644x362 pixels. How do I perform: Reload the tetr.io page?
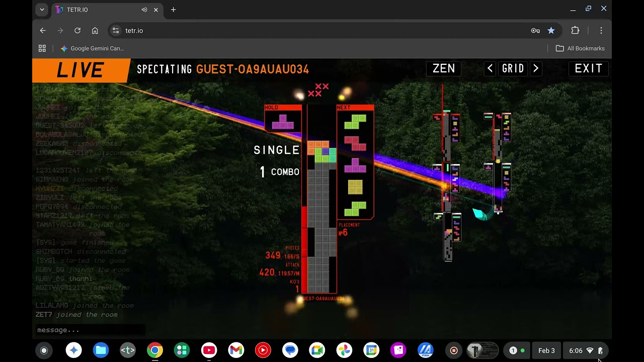pos(77,31)
